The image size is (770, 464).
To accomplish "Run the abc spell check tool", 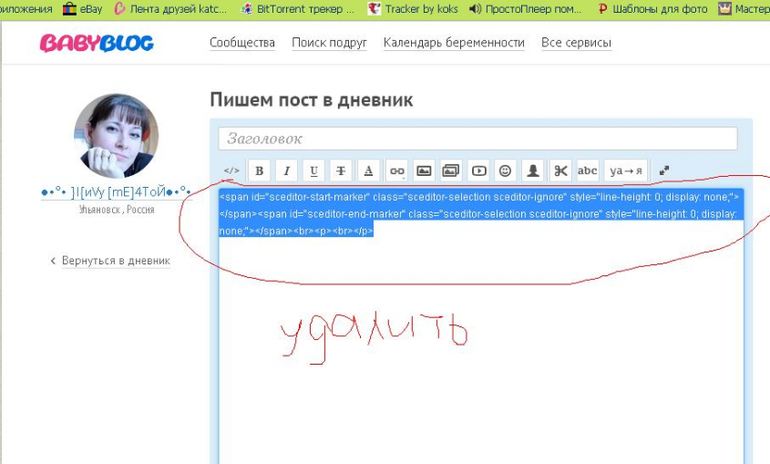I will (587, 171).
